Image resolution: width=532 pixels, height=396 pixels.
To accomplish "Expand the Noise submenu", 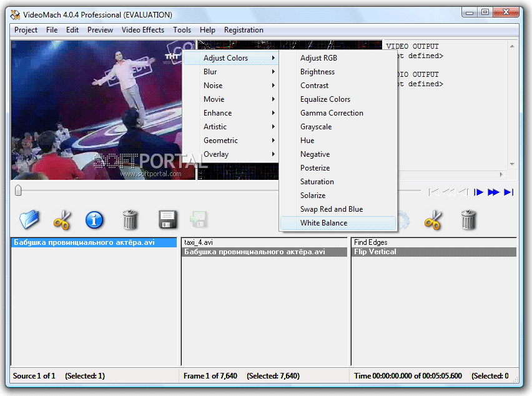I will (x=230, y=86).
